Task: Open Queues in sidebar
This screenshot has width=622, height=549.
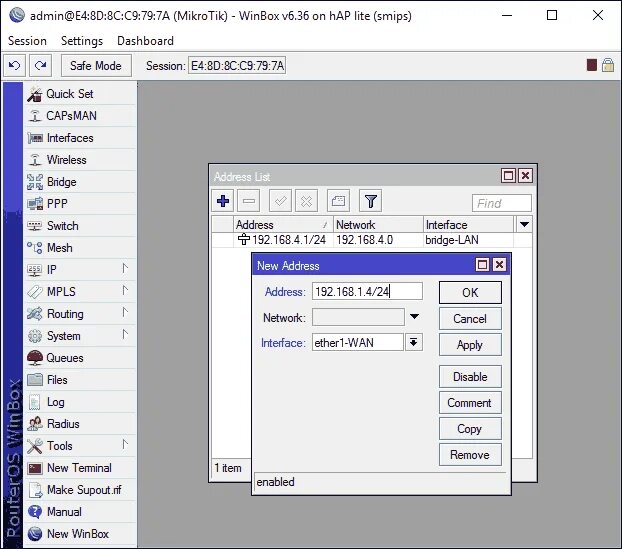Action: pyautogui.click(x=79, y=358)
